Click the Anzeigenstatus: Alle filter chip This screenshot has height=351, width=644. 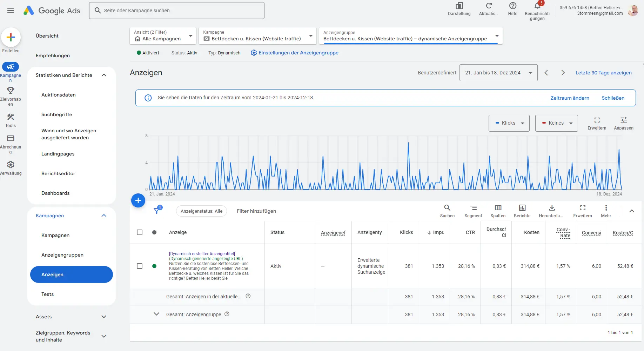click(201, 211)
